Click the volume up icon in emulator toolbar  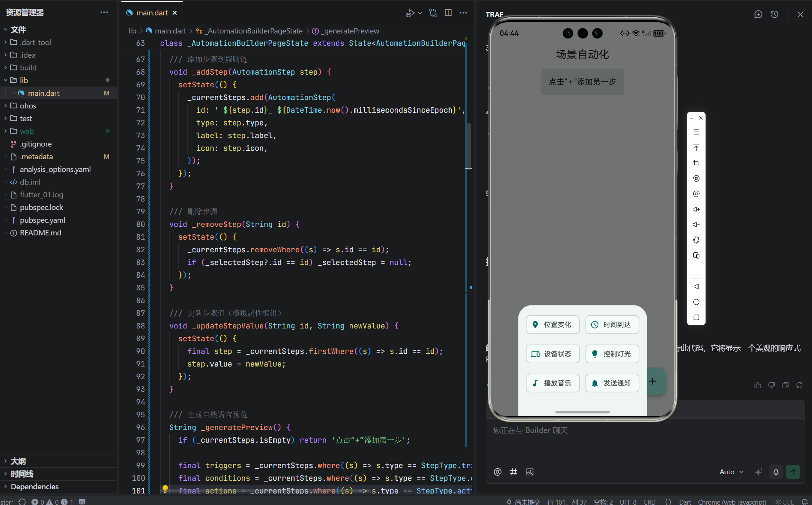696,209
